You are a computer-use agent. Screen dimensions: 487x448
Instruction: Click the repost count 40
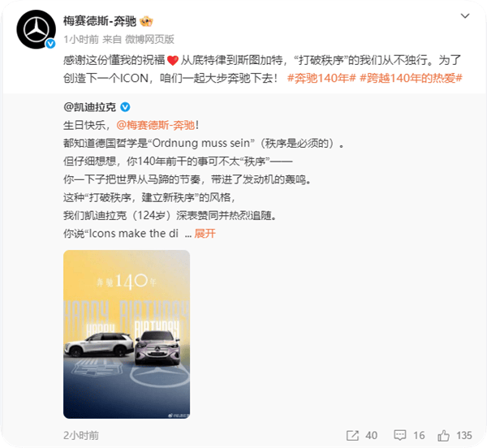[372, 435]
